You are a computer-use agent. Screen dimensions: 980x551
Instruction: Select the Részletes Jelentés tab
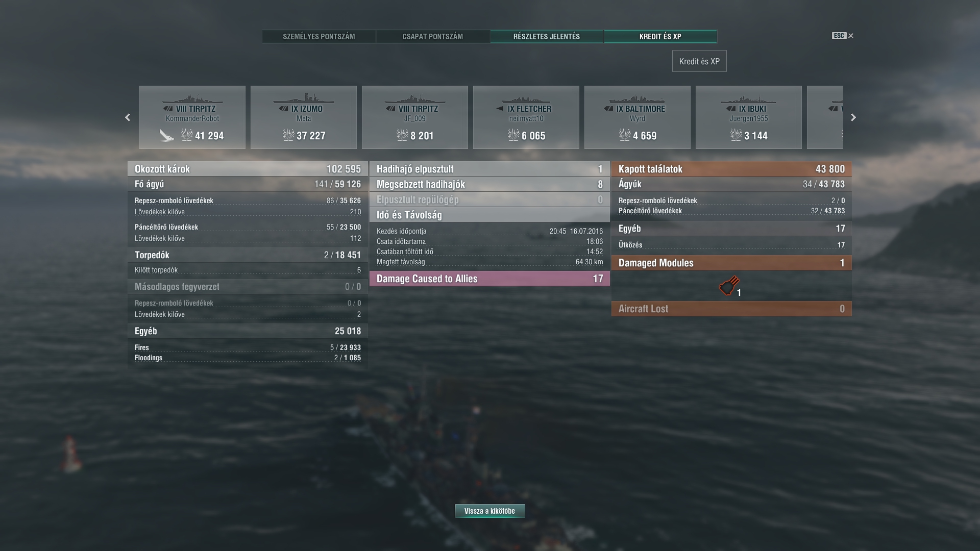pyautogui.click(x=547, y=37)
